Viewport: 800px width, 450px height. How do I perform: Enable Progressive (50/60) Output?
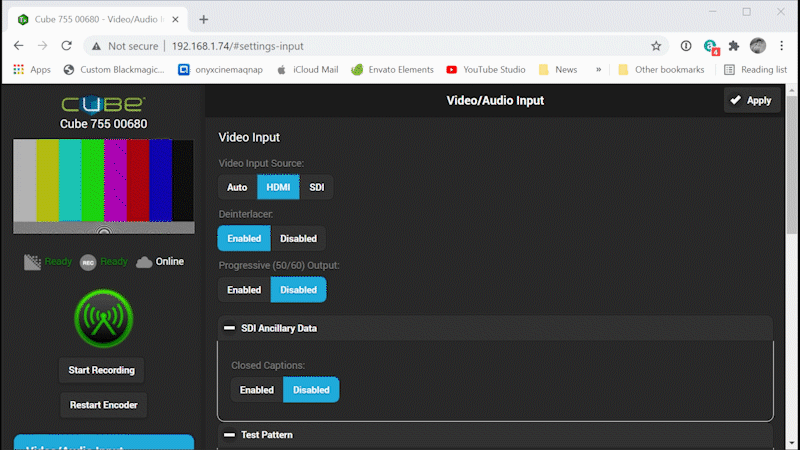[x=244, y=290]
